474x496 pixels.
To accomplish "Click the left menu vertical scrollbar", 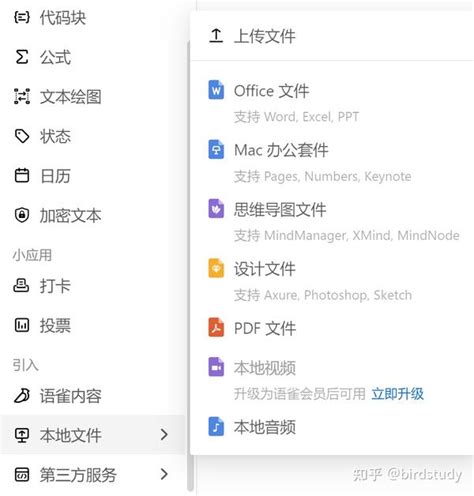I will pyautogui.click(x=190, y=267).
